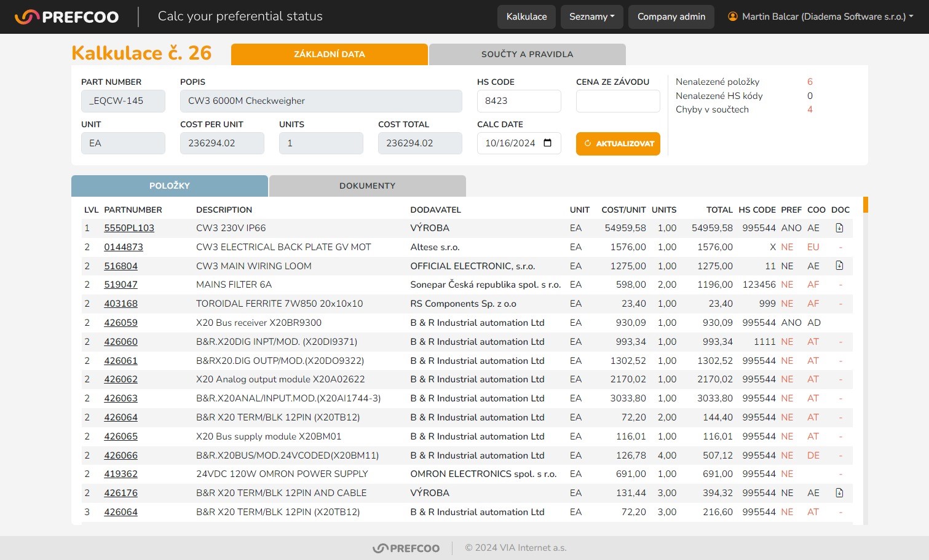Click the HS CODE column header
The width and height of the screenshot is (929, 560).
tap(757, 210)
